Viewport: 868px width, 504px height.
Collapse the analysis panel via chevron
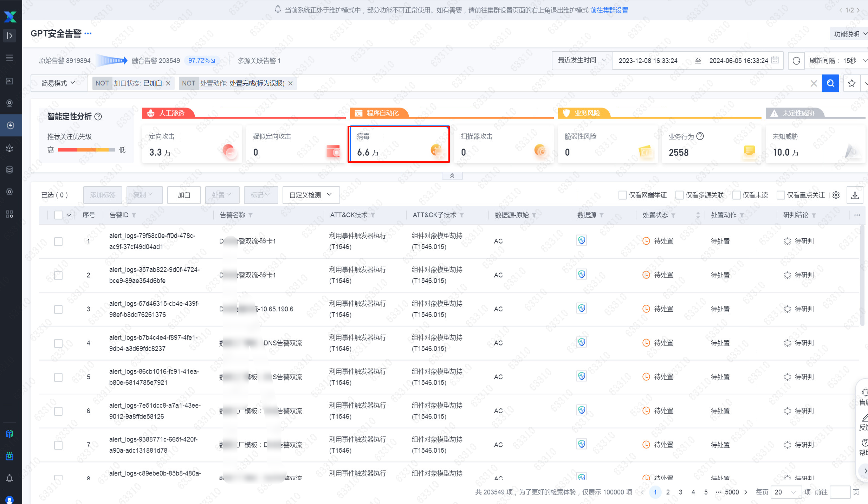click(x=452, y=175)
